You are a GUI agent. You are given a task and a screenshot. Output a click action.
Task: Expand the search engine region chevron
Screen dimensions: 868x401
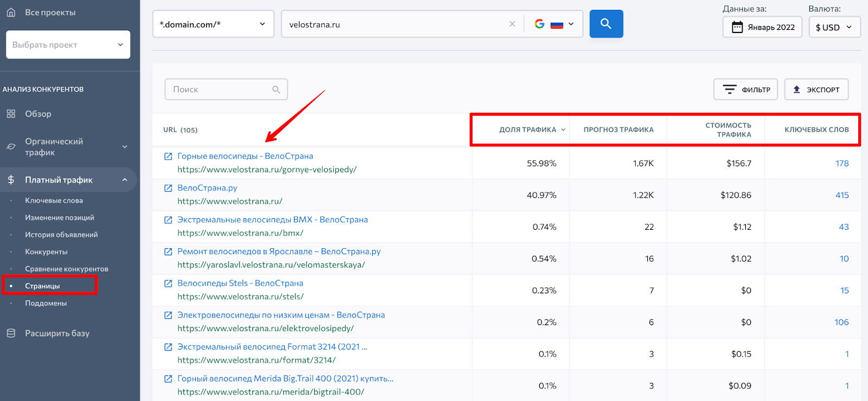[x=571, y=24]
